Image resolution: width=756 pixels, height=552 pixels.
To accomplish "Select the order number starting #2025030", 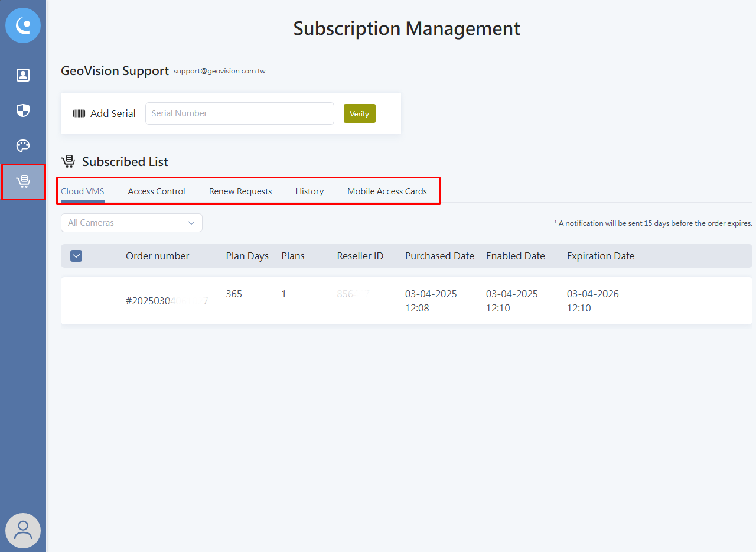I will (x=167, y=301).
